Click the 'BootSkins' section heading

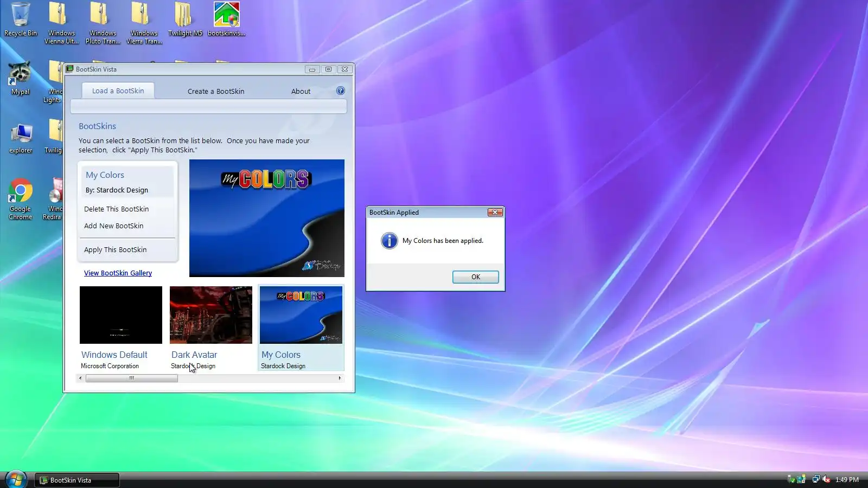coord(97,126)
